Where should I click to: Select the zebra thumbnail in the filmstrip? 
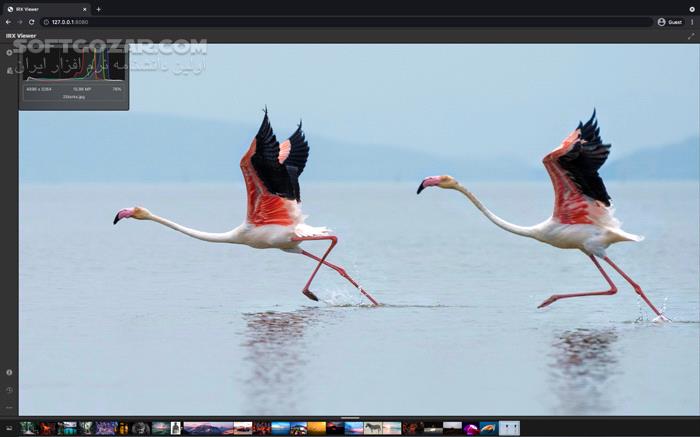[x=373, y=428]
